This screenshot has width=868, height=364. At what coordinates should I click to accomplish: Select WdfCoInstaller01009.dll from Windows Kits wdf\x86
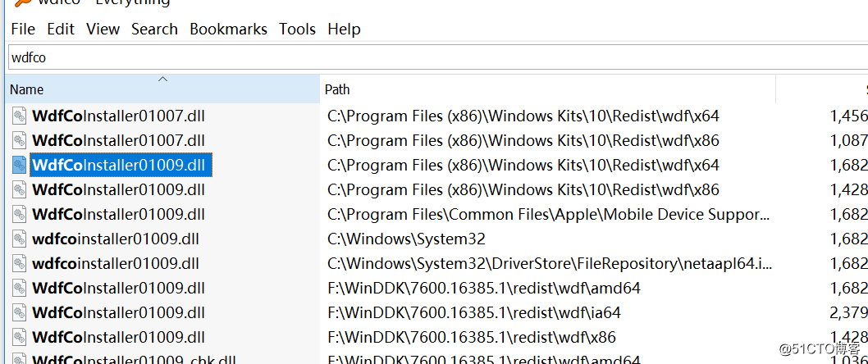(118, 189)
